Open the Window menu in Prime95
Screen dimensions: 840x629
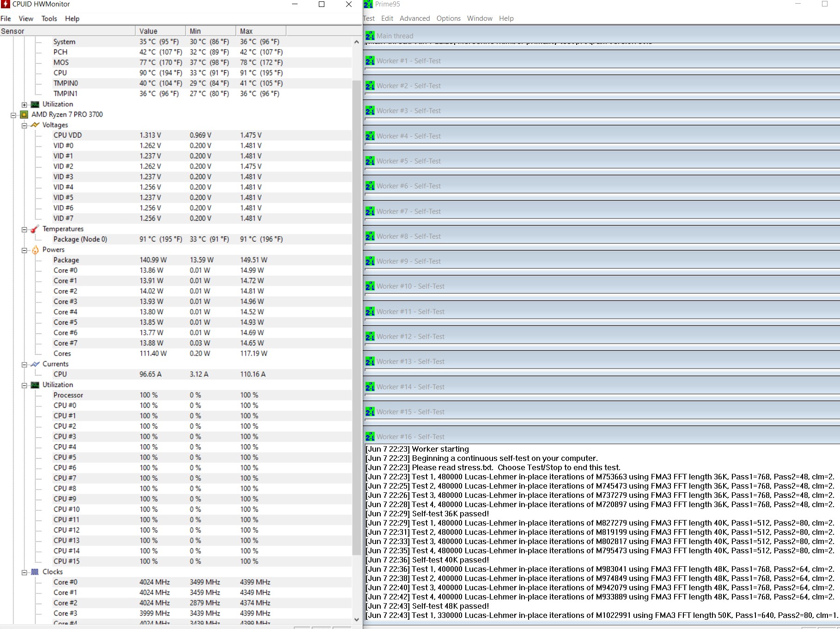[480, 18]
